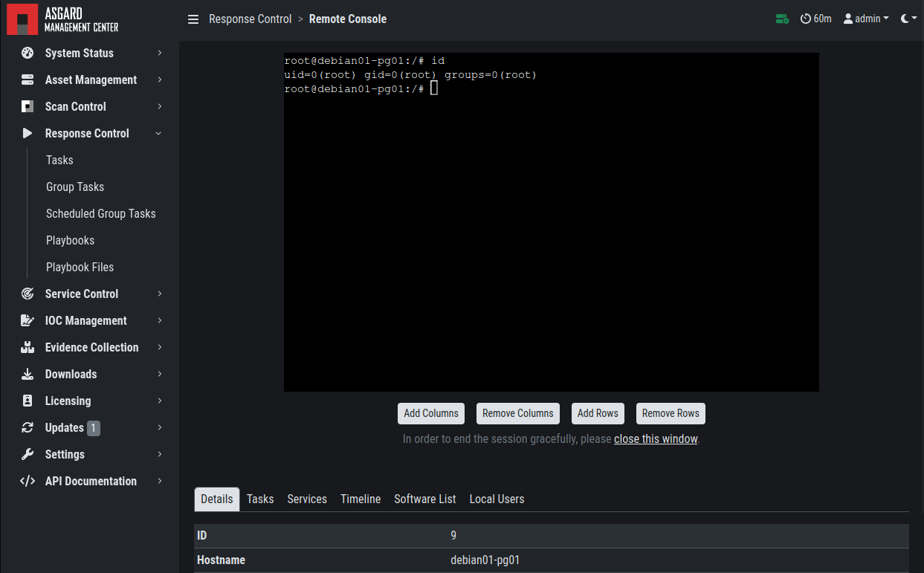Viewport: 924px width, 573px height.
Task: Switch to the Software List tab
Action: tap(425, 499)
